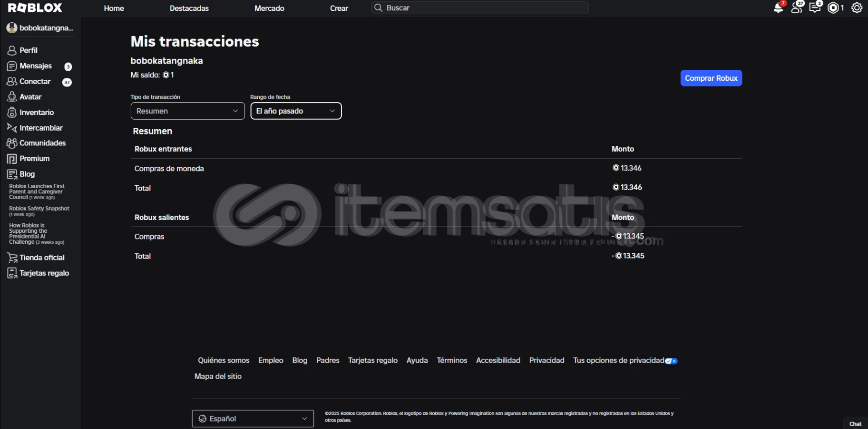Click the Robux salientes header
The image size is (868, 429).
[162, 218]
